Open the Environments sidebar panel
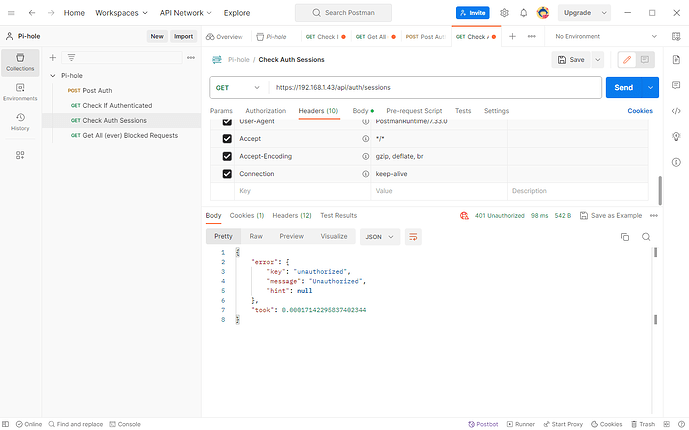The width and height of the screenshot is (689, 430). coord(20,92)
